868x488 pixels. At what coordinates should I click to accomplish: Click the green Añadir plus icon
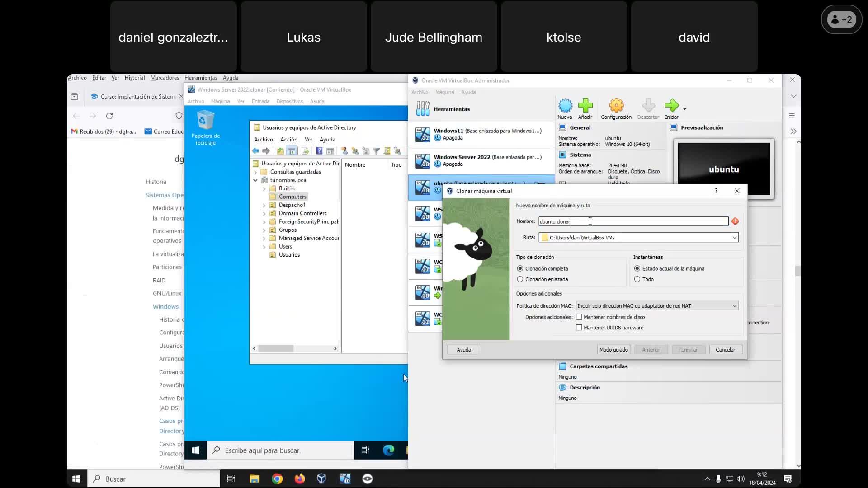click(x=585, y=106)
